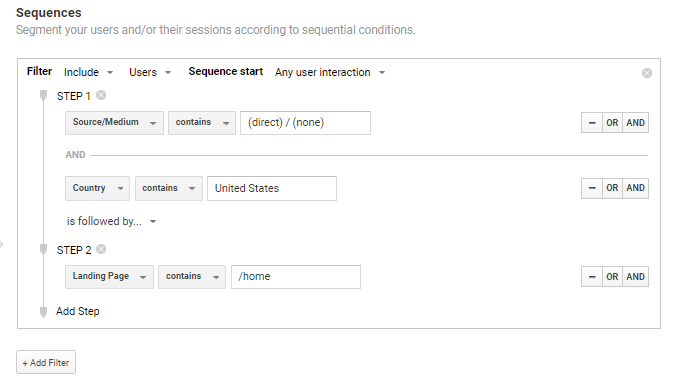683x389 pixels.
Task: Open the is followed by... dropdown
Action: tap(111, 221)
